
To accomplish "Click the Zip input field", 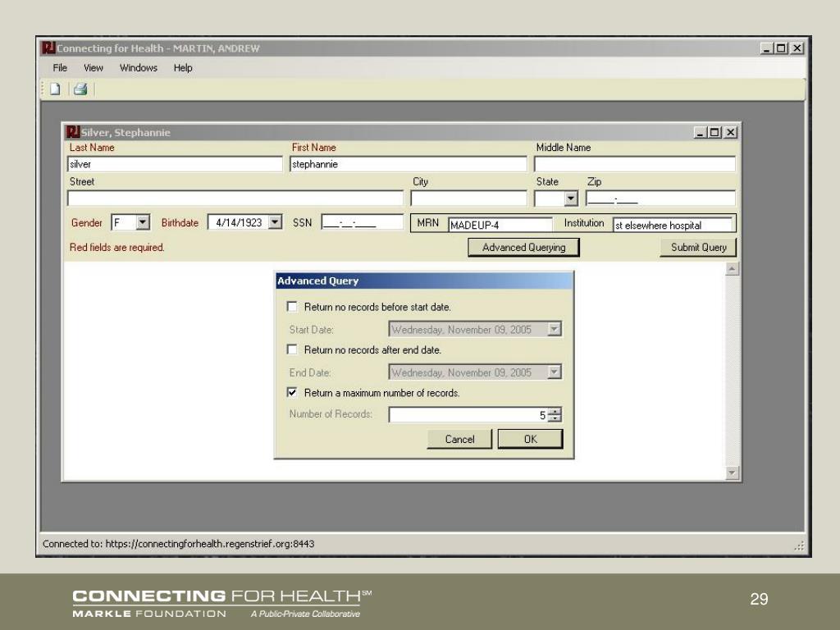I will [660, 199].
